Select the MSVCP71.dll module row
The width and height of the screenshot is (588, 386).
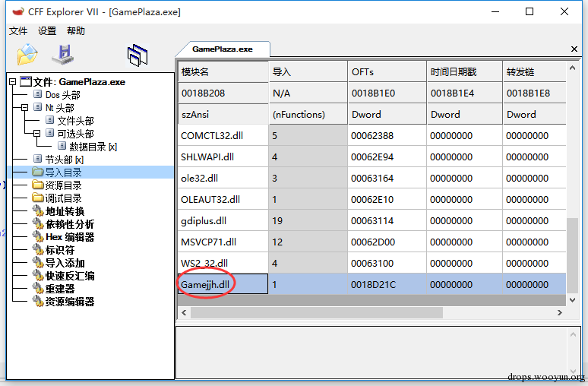click(x=372, y=242)
